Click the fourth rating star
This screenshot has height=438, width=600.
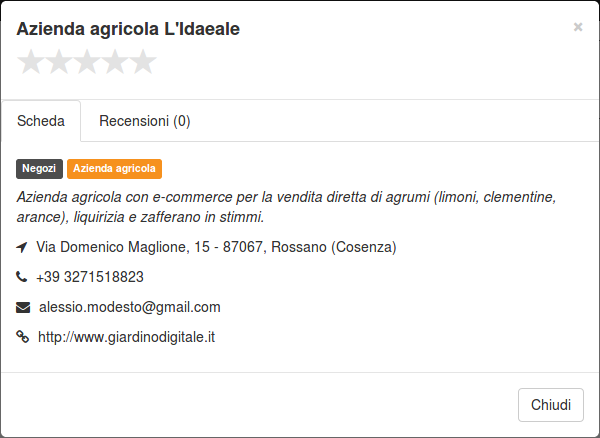(x=115, y=62)
